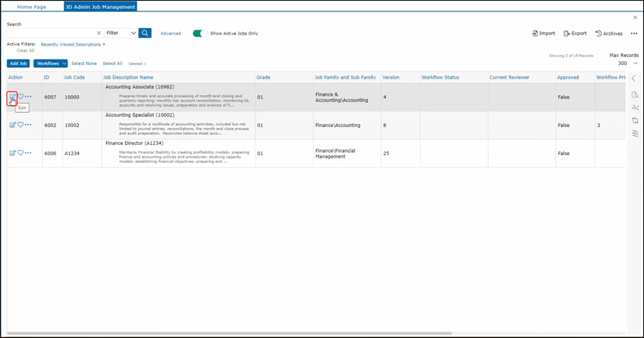Expand the Workflows dropdown button
644x338 pixels.
tap(51, 64)
